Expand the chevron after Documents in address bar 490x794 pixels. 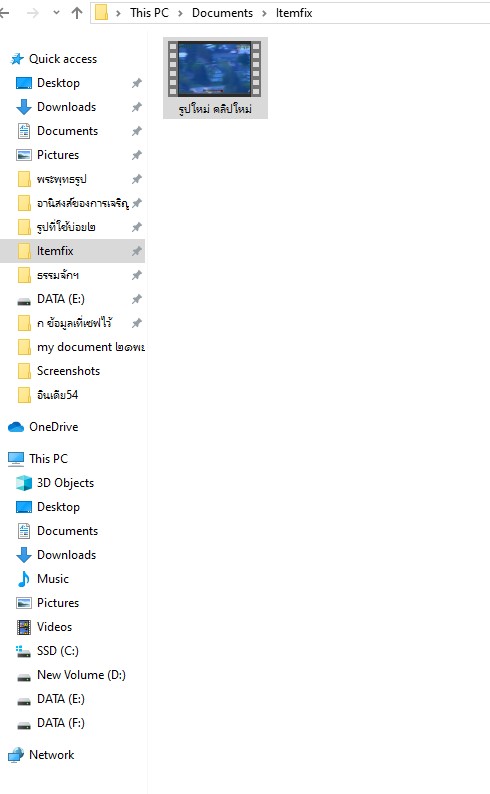tap(264, 13)
